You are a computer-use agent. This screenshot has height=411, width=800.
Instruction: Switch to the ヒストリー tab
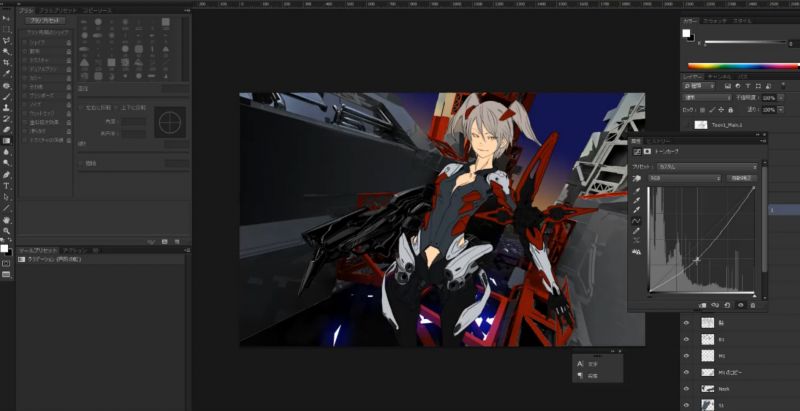point(660,141)
